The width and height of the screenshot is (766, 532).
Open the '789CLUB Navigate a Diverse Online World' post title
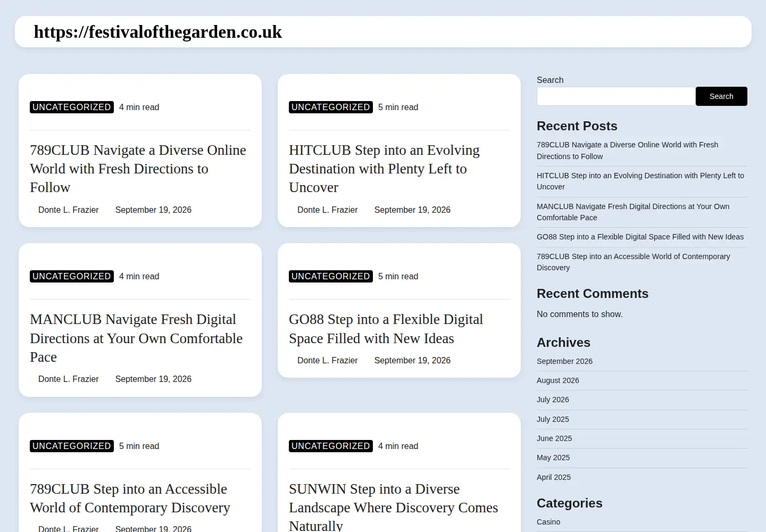(x=138, y=169)
